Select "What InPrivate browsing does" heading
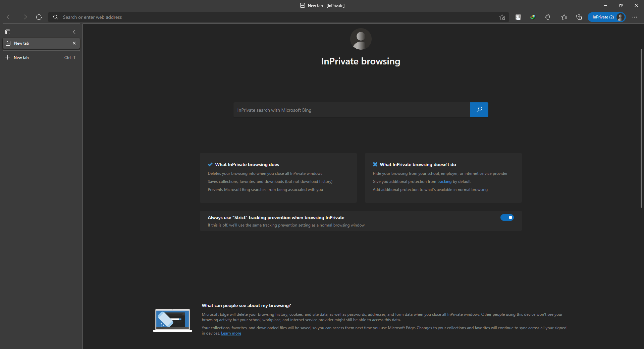Viewport: 644px width, 349px height. (x=247, y=164)
